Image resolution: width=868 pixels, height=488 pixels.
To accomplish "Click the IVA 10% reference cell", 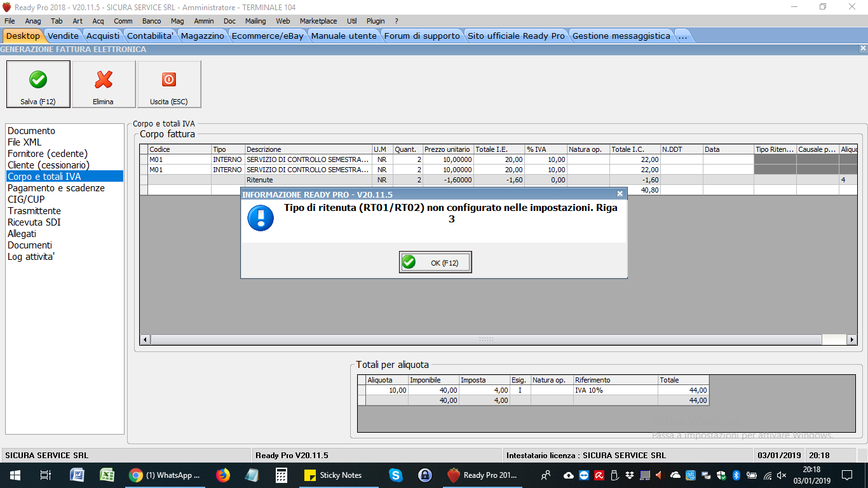I will click(616, 390).
